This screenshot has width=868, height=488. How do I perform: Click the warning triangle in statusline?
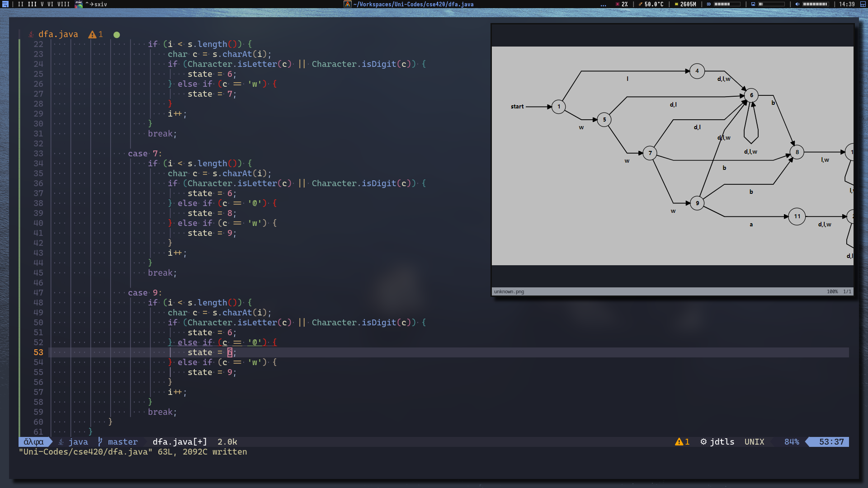[x=679, y=442]
